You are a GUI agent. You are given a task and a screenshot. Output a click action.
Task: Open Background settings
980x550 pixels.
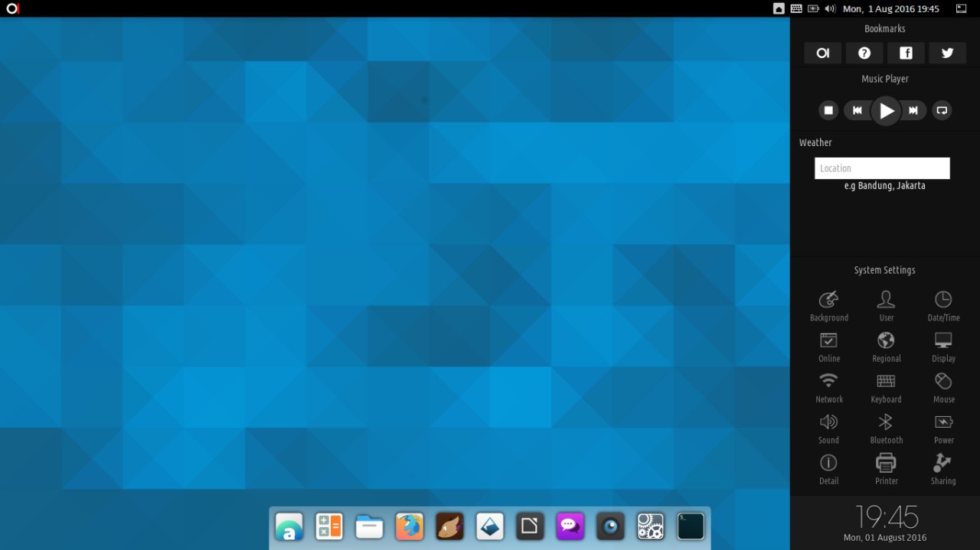point(829,306)
